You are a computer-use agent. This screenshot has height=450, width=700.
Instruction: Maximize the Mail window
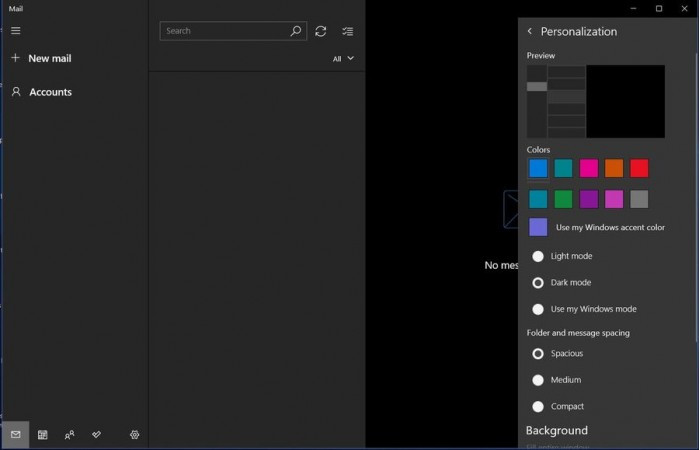click(659, 8)
